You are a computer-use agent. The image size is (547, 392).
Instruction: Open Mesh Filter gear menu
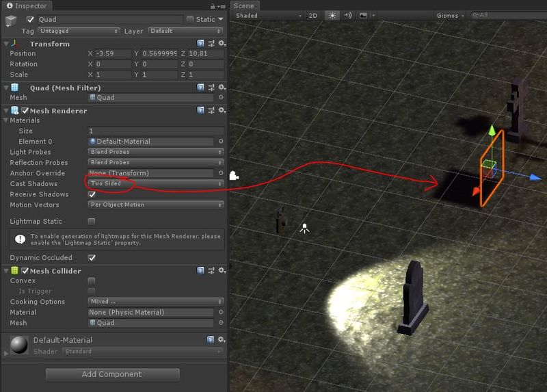click(222, 88)
